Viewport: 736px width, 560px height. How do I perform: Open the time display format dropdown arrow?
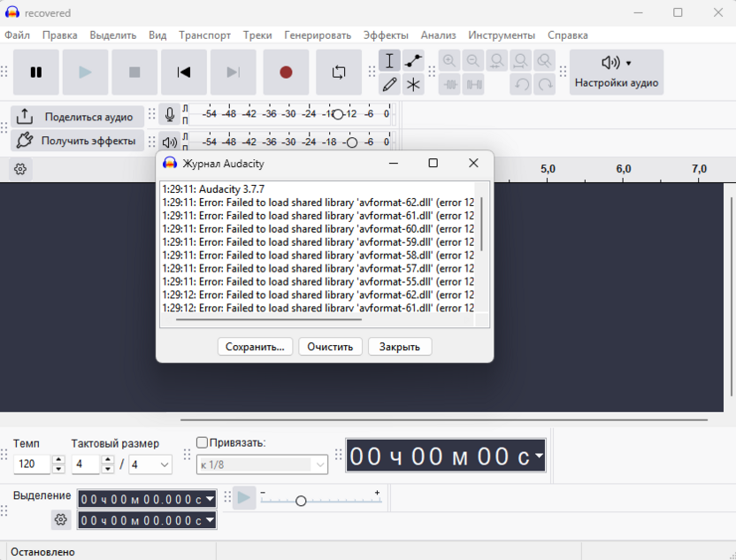tap(539, 456)
